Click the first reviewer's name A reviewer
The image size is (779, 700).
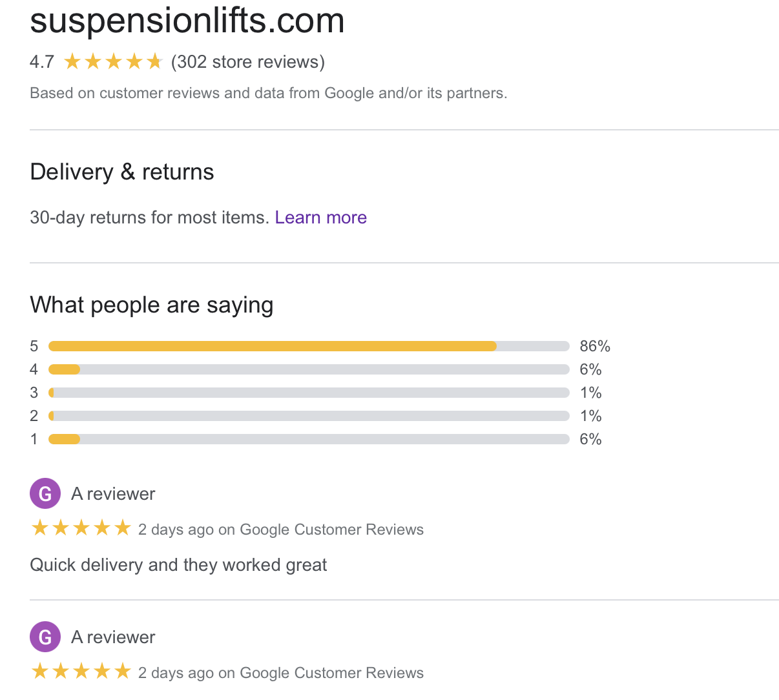click(112, 493)
